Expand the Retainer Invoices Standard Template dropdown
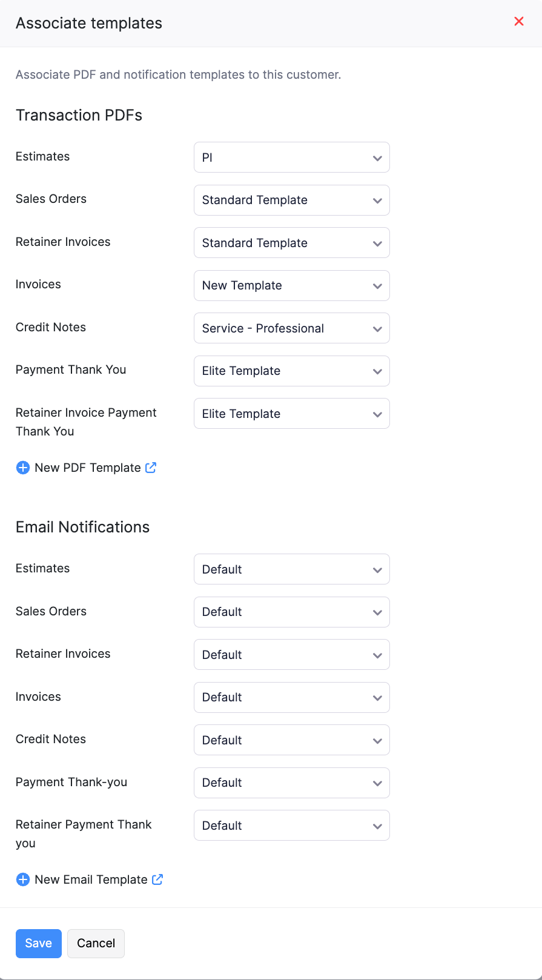542x980 pixels. pyautogui.click(x=291, y=242)
